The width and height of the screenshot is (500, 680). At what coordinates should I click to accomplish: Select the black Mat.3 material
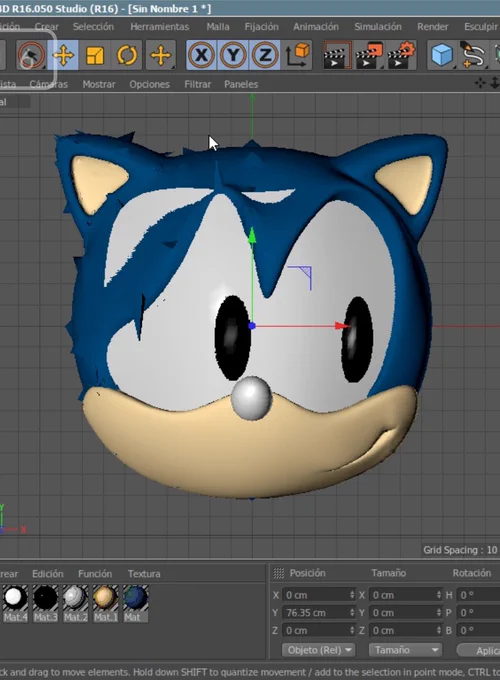[x=46, y=603]
